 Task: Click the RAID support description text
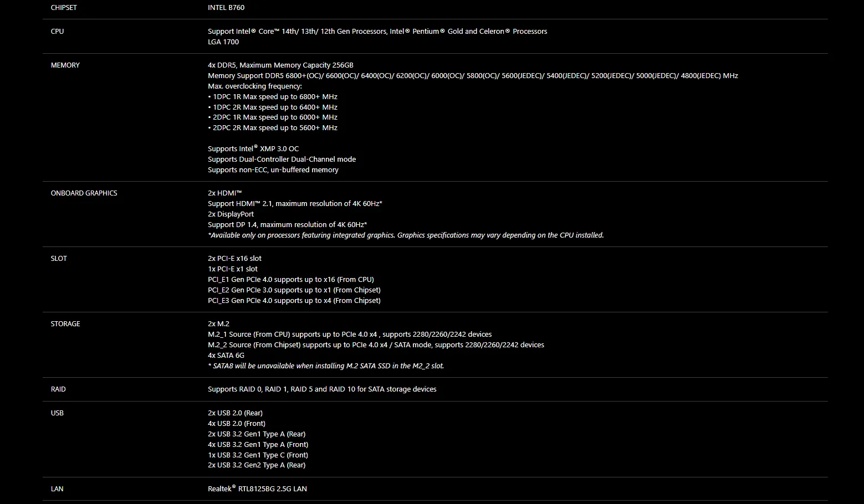[x=322, y=389]
